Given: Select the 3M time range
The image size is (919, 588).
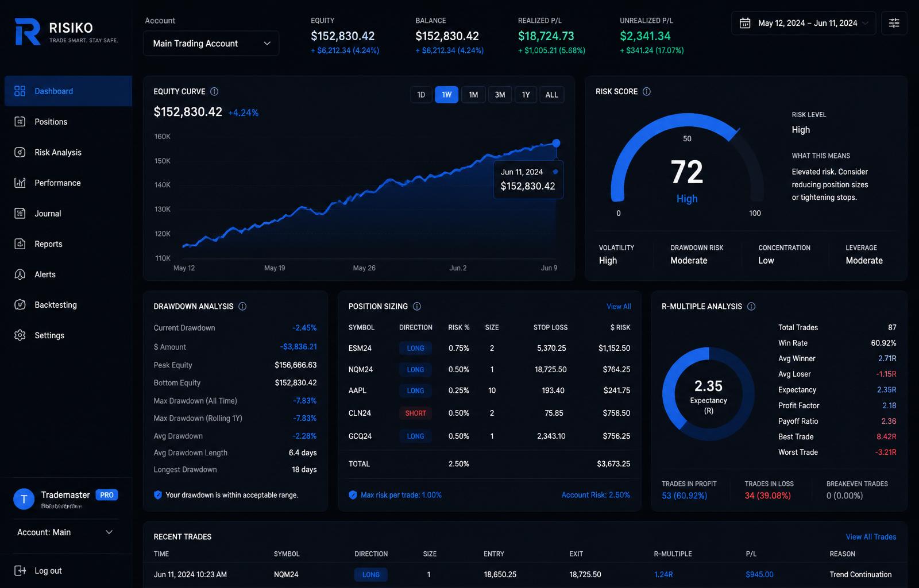Looking at the screenshot, I should coord(500,95).
